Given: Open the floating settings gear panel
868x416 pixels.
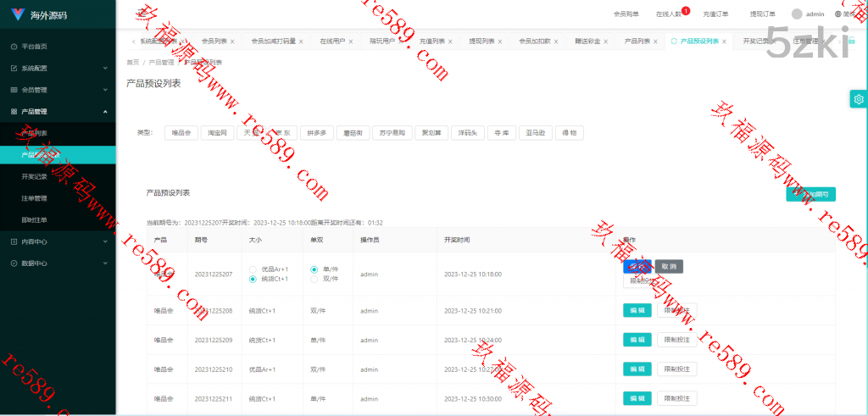Looking at the screenshot, I should (x=859, y=99).
